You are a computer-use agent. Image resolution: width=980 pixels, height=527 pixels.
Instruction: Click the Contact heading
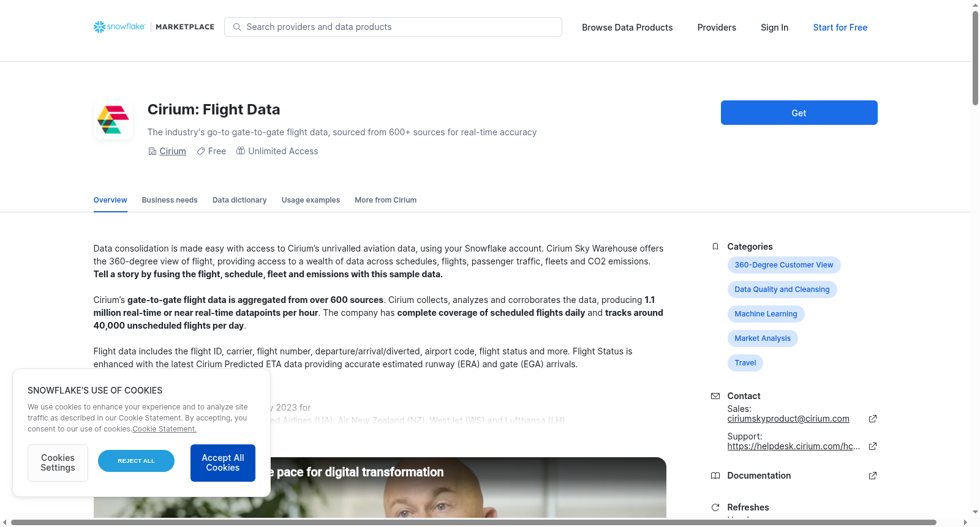[744, 396]
